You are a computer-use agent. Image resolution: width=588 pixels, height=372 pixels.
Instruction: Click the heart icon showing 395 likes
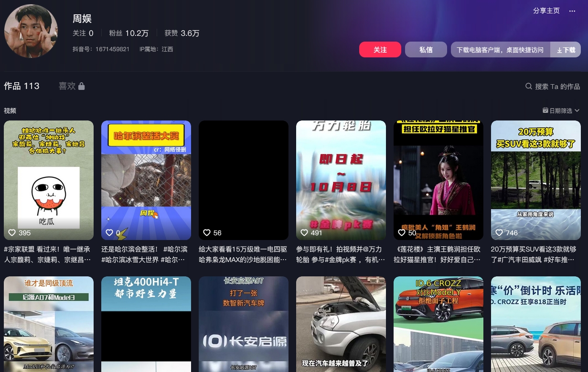(12, 233)
